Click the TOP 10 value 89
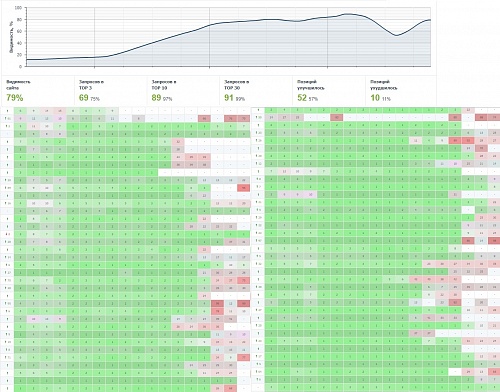Viewport: 500px width, 392px height. [x=156, y=98]
